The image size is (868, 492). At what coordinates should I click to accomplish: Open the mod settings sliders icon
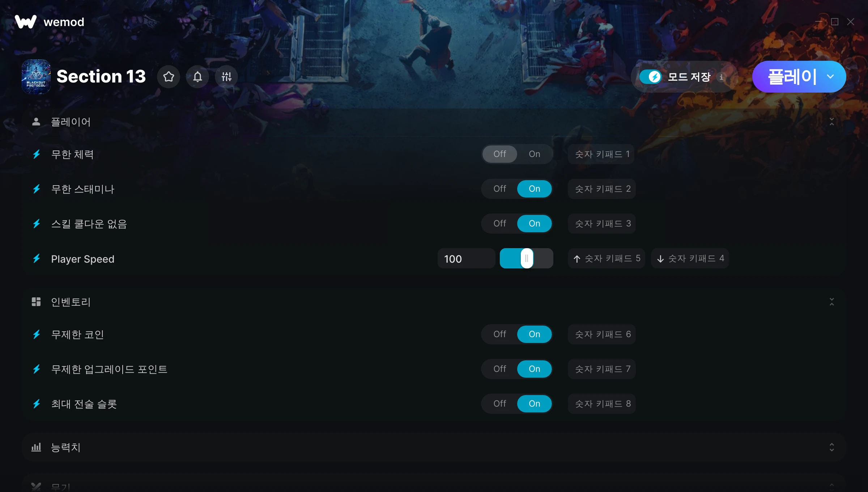tap(226, 77)
